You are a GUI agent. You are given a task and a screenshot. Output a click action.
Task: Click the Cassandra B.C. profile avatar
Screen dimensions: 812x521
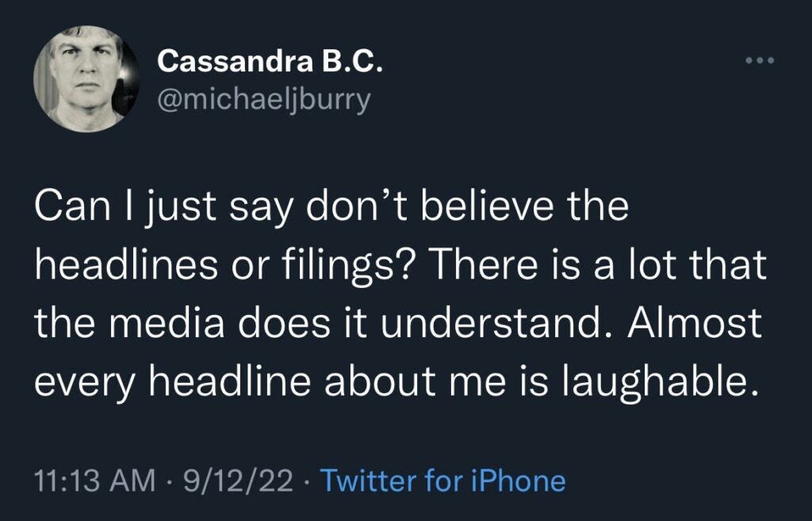click(x=82, y=79)
